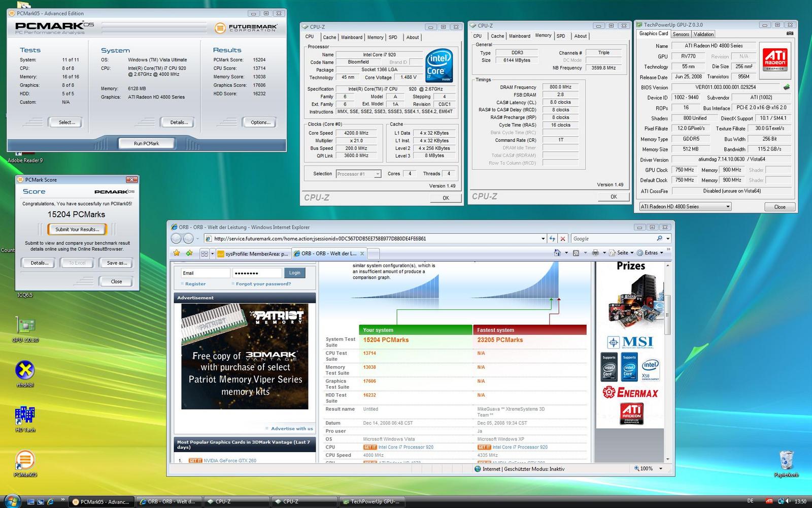
Task: Open the Sensors tab in GPU-Z
Action: [681, 34]
